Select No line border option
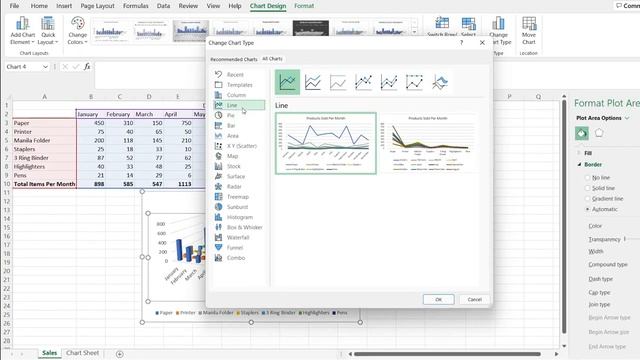 coord(598,178)
